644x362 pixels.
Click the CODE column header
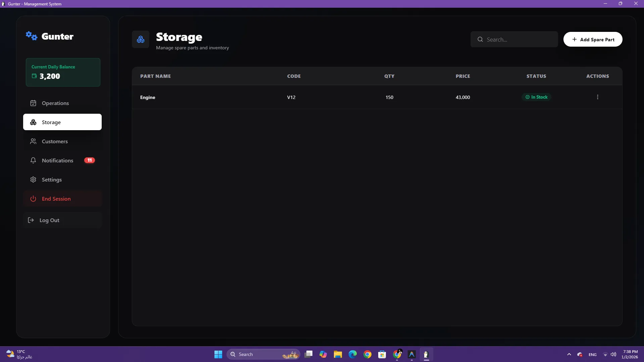click(x=294, y=76)
